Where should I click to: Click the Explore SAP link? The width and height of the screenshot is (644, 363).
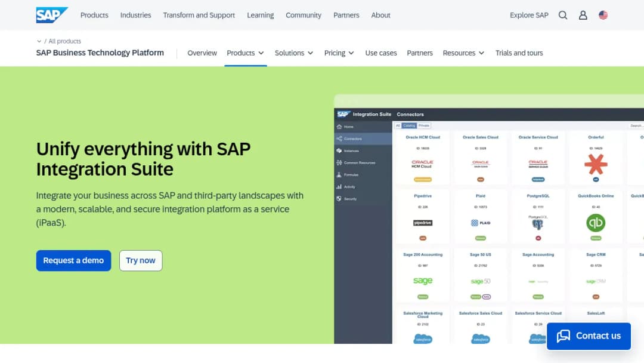tap(529, 15)
